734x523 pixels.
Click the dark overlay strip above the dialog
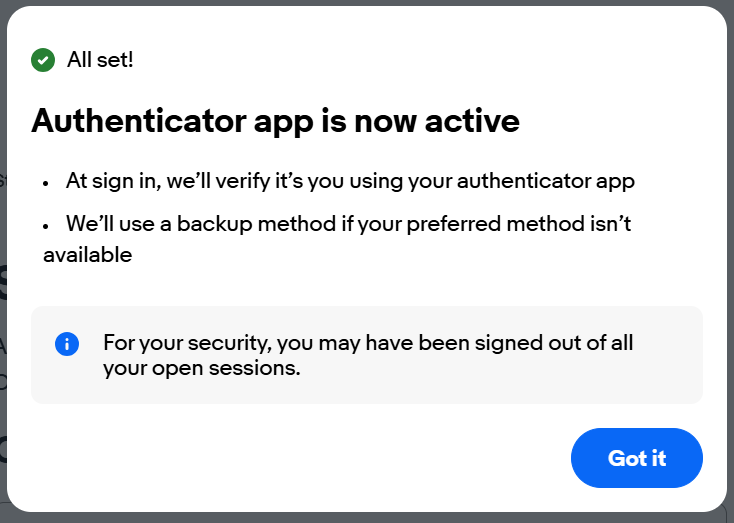(x=367, y=2)
